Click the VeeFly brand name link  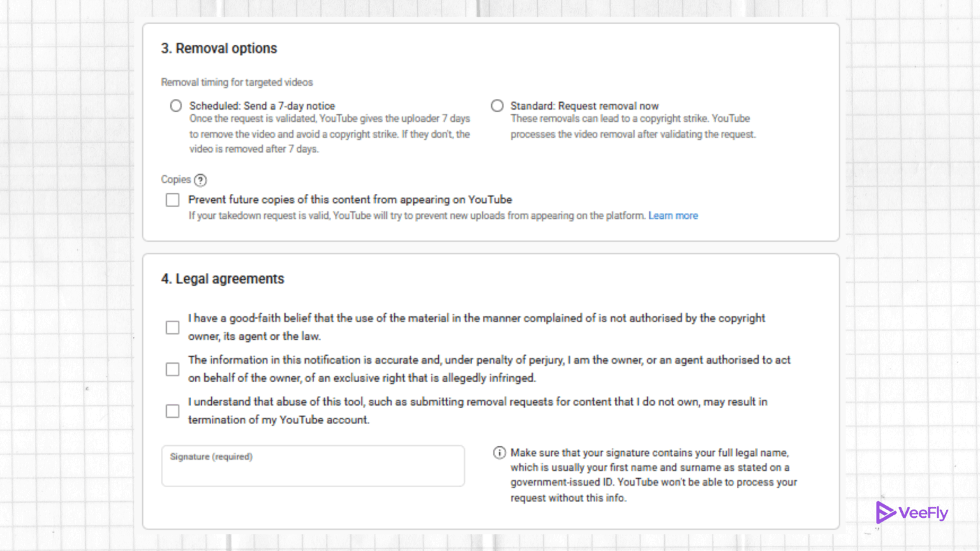pos(922,512)
